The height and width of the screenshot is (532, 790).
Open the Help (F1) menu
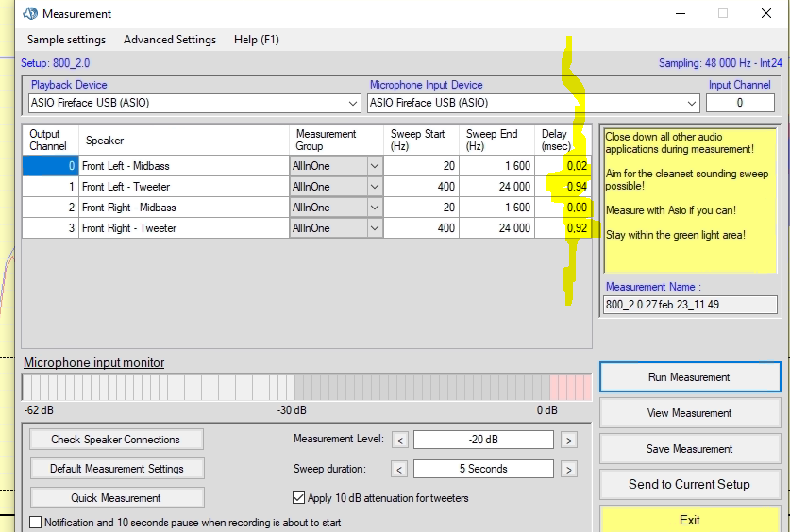coord(257,40)
